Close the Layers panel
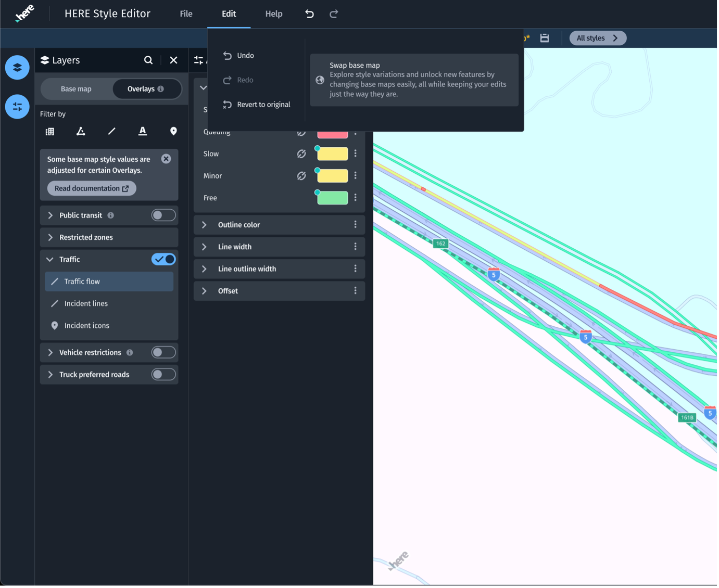Viewport: 719px width, 588px height. [x=174, y=60]
